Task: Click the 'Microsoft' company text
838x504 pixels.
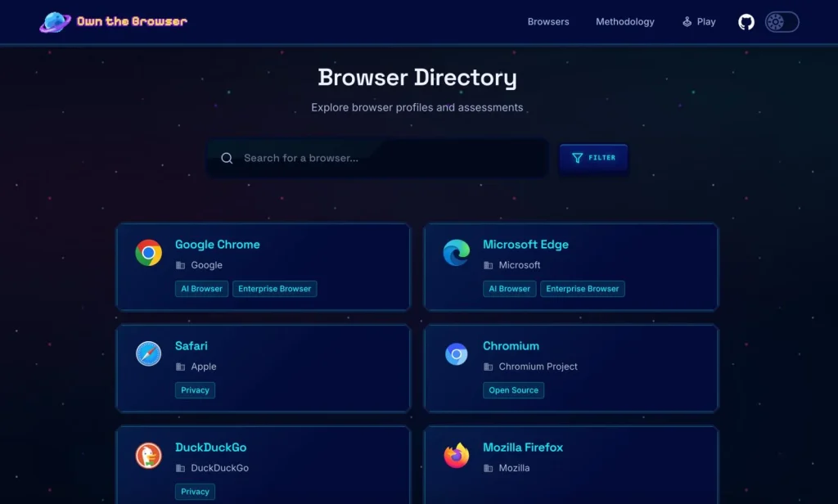Action: coord(520,265)
